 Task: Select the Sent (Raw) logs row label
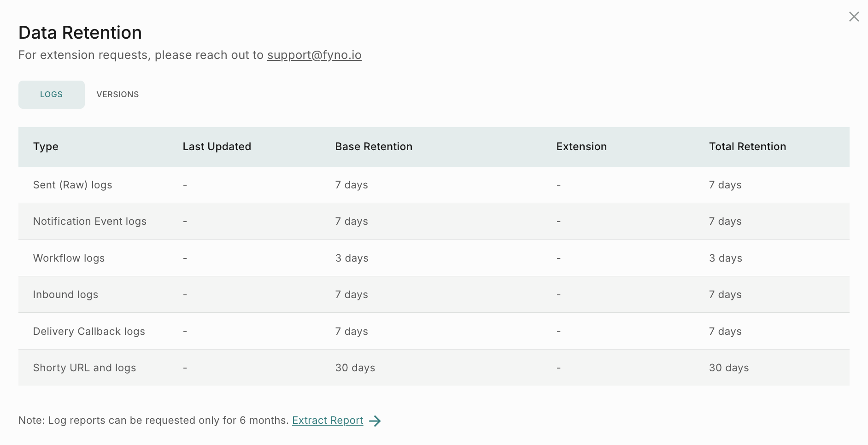point(72,185)
